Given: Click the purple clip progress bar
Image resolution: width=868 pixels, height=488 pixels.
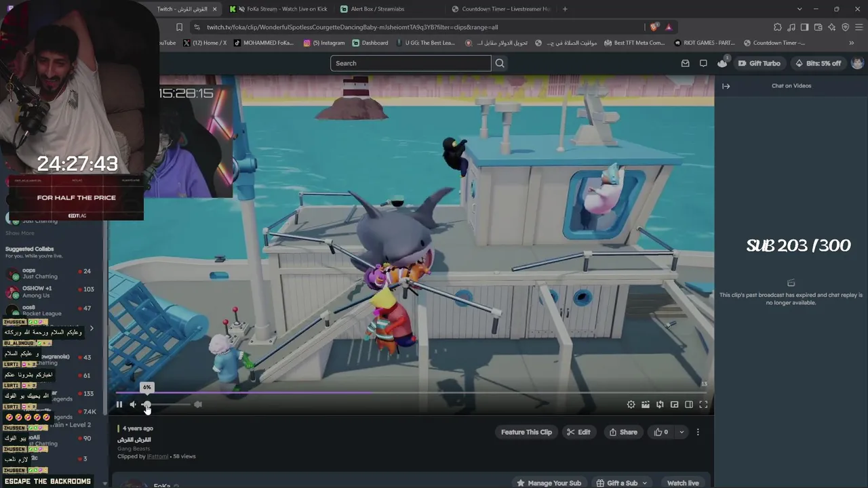Looking at the screenshot, I should 412,392.
